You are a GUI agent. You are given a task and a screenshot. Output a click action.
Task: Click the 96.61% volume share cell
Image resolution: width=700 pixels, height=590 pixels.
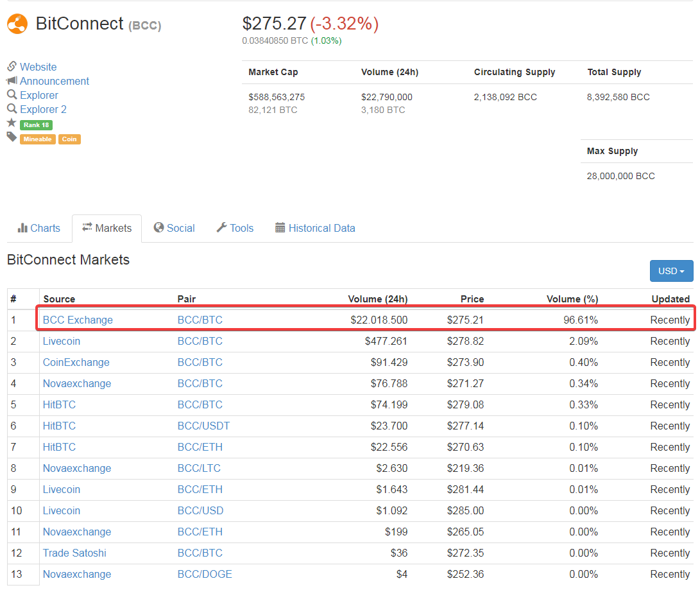click(x=581, y=320)
